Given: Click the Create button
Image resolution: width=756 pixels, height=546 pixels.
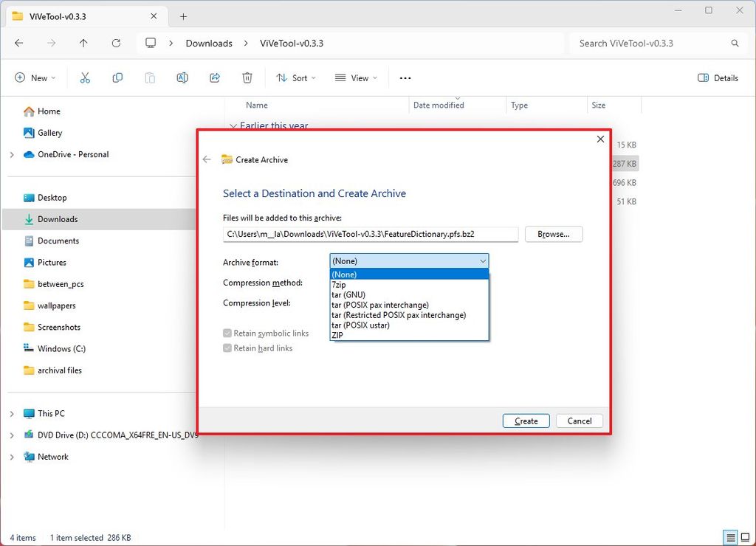Looking at the screenshot, I should [x=526, y=421].
